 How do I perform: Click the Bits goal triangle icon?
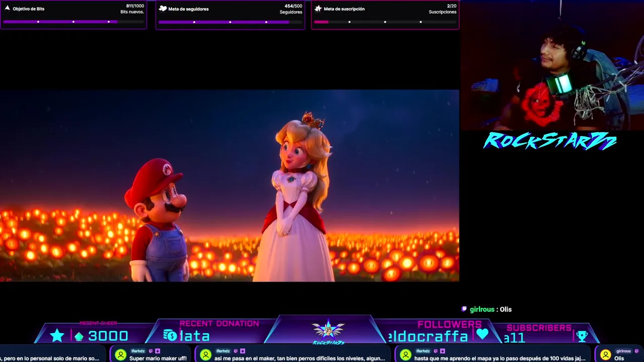pyautogui.click(x=7, y=9)
